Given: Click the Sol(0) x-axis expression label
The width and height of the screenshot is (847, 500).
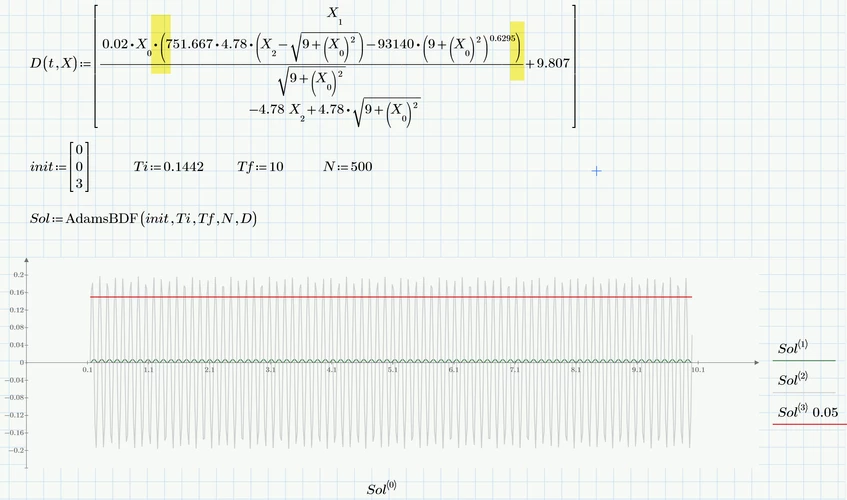Looking at the screenshot, I should (381, 488).
